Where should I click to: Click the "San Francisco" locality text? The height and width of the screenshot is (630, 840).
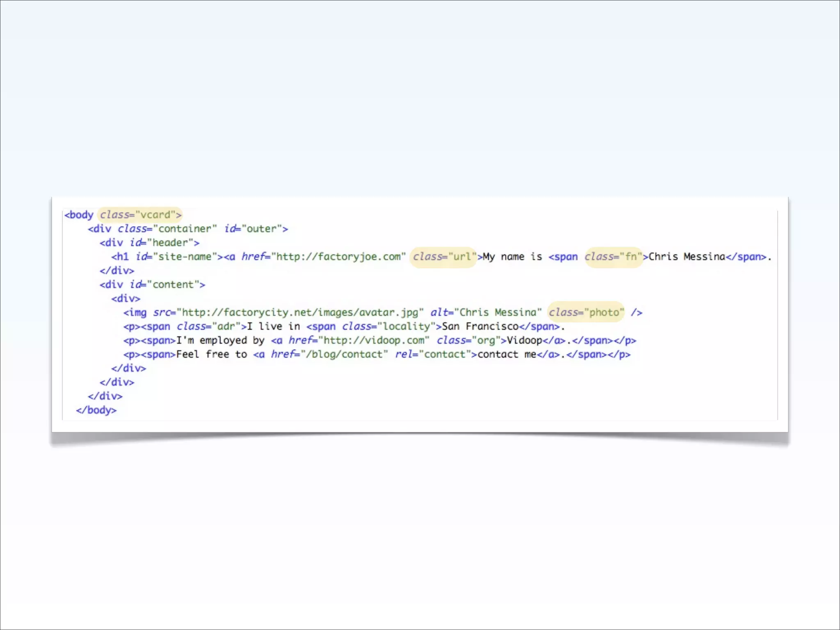(x=480, y=326)
